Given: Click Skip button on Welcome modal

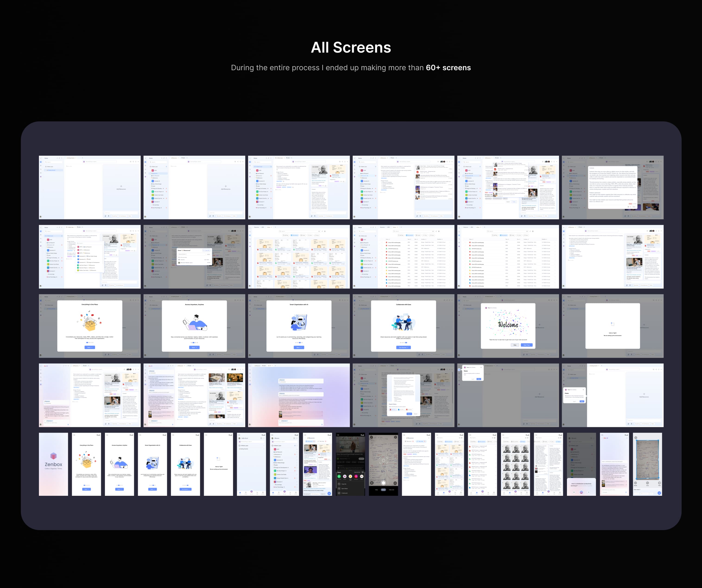Looking at the screenshot, I should pos(515,345).
